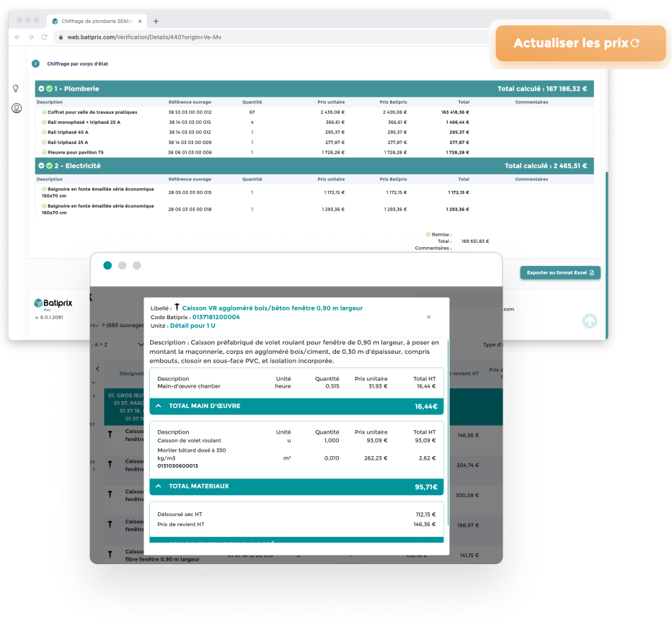Collapse the TOTAL MATERIAUX section
Screen dimensions: 672x629
(159, 486)
